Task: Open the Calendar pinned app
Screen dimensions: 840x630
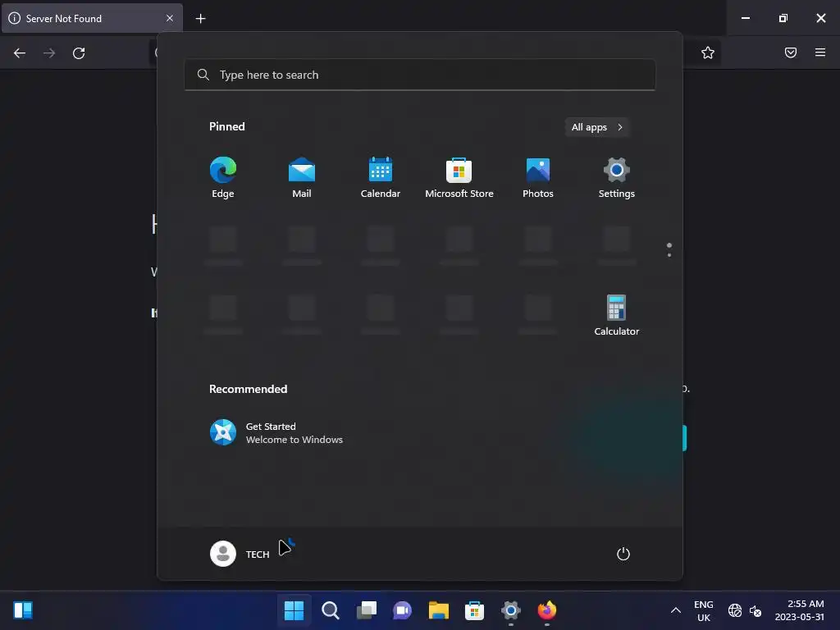Action: coord(381,178)
